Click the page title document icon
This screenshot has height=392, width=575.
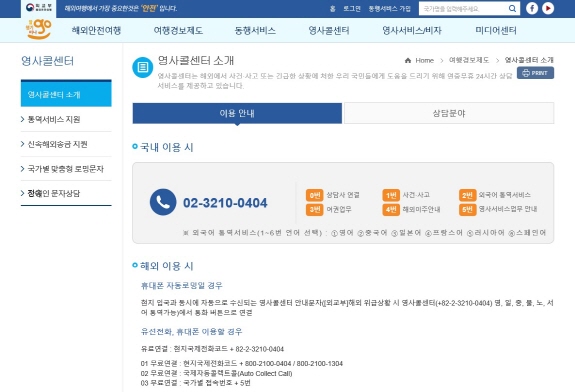(142, 67)
